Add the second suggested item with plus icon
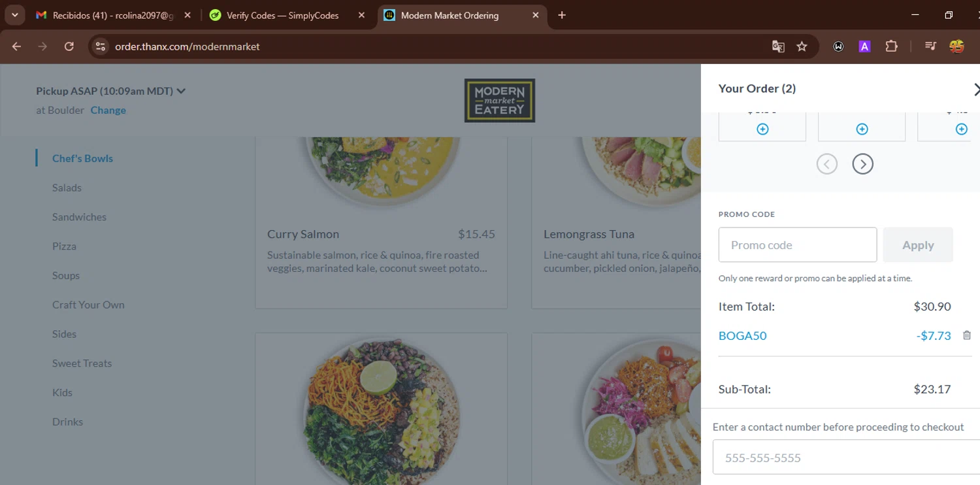980x485 pixels. point(862,129)
